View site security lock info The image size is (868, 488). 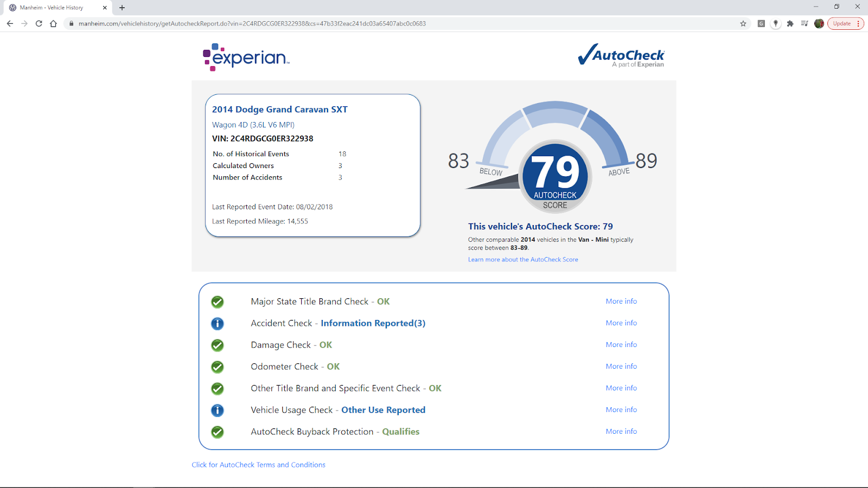click(71, 23)
